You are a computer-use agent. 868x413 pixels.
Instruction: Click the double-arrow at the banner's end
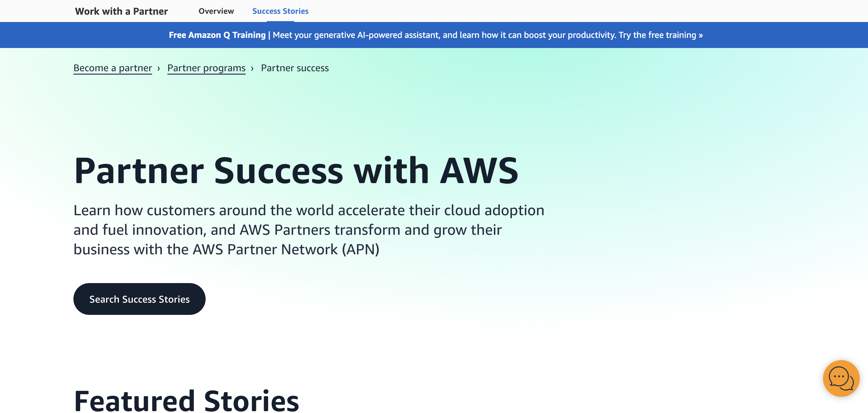click(x=701, y=35)
